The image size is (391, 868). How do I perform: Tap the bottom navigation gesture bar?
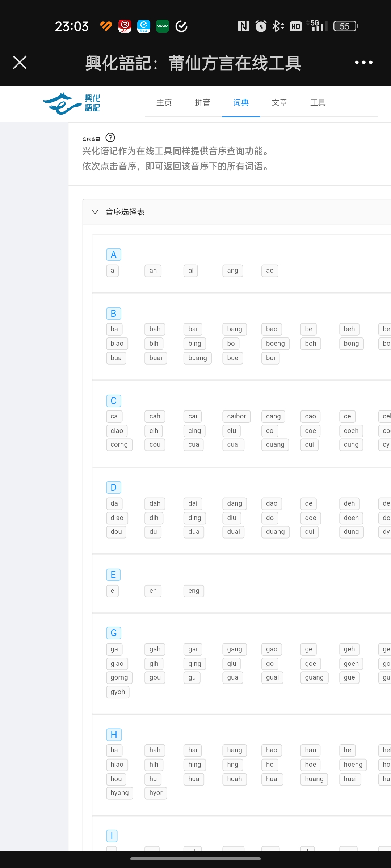point(195,859)
